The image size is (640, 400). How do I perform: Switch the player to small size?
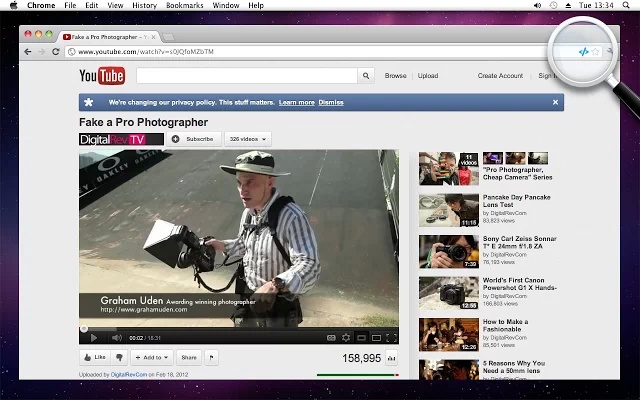pos(361,338)
